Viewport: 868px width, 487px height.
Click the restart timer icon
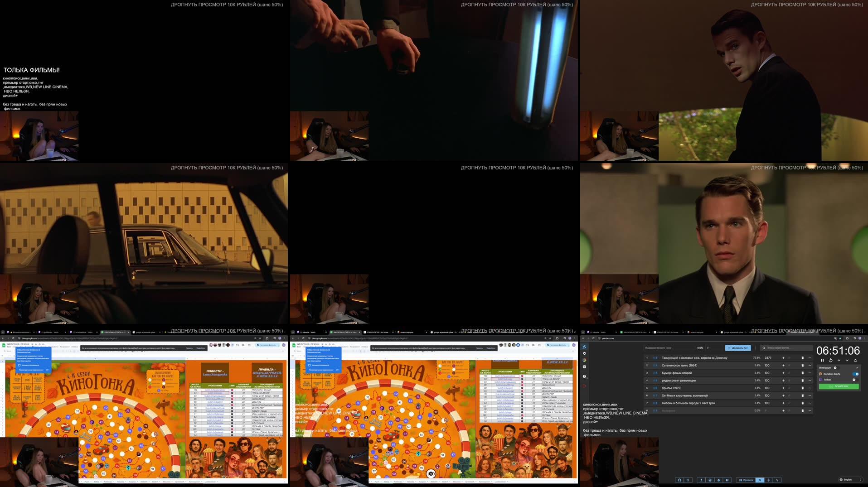[830, 361]
